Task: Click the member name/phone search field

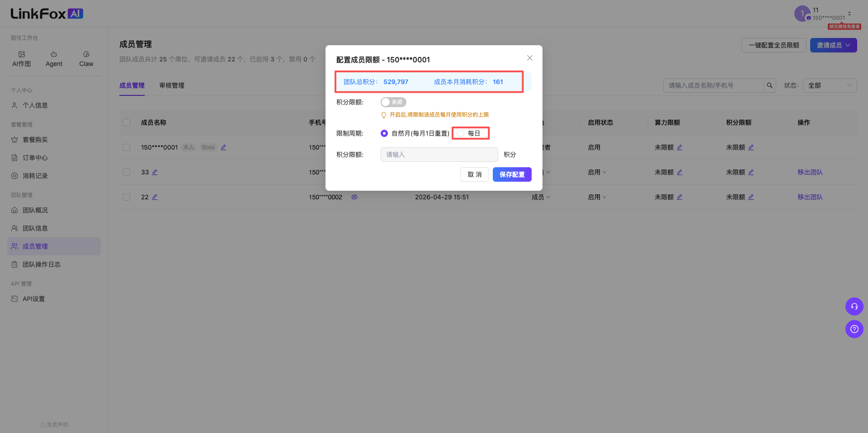Action: [x=713, y=85]
